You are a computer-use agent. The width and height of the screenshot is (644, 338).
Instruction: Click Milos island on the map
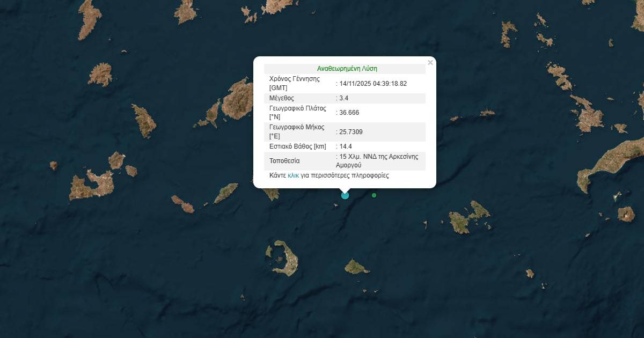[x=91, y=185]
